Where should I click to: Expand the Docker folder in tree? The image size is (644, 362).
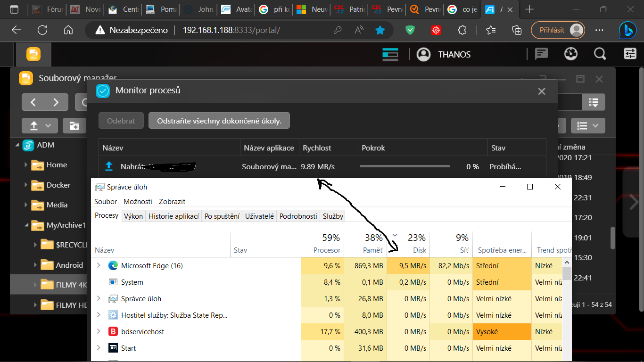coord(26,185)
